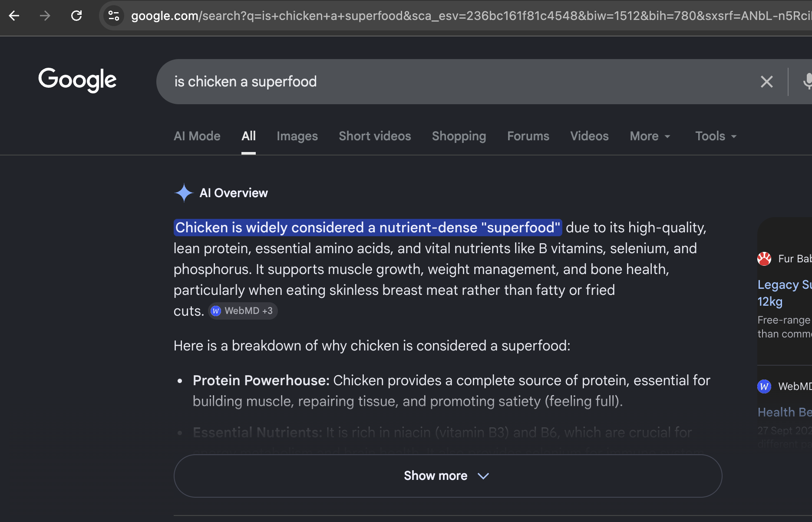The image size is (812, 522).
Task: Open the Tools dropdown
Action: point(716,136)
